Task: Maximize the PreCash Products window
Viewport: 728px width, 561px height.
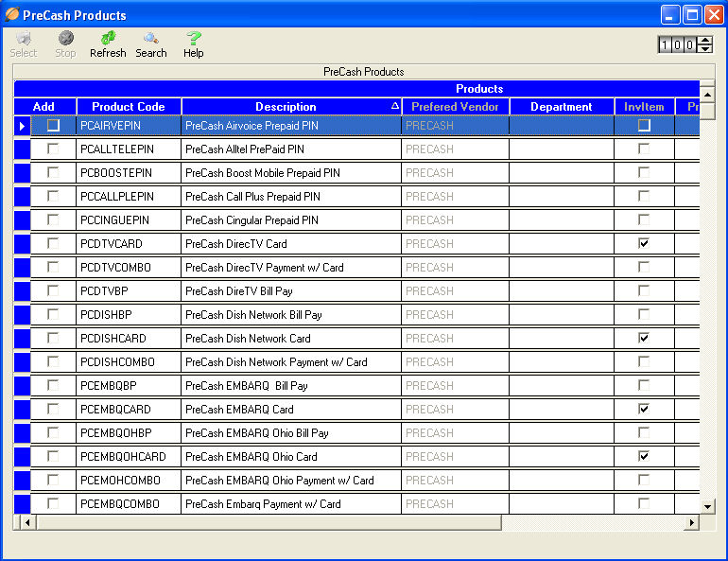Action: (692, 15)
